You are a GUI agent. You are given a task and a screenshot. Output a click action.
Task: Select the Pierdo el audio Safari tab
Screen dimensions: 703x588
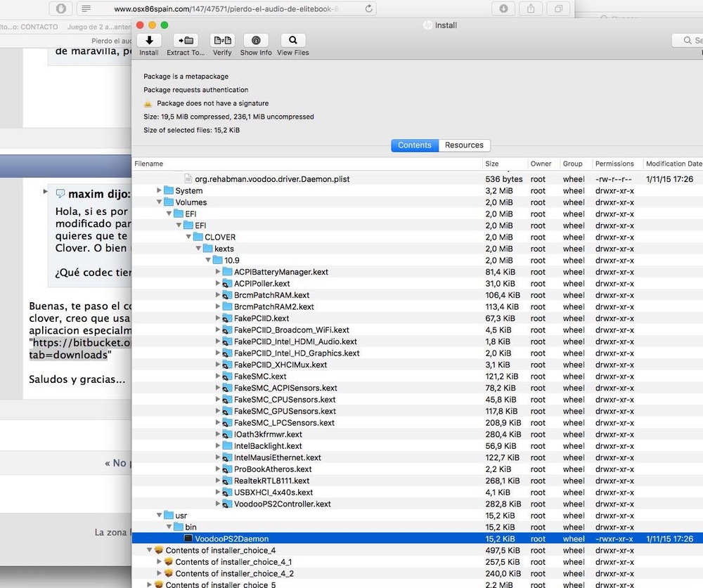point(112,41)
